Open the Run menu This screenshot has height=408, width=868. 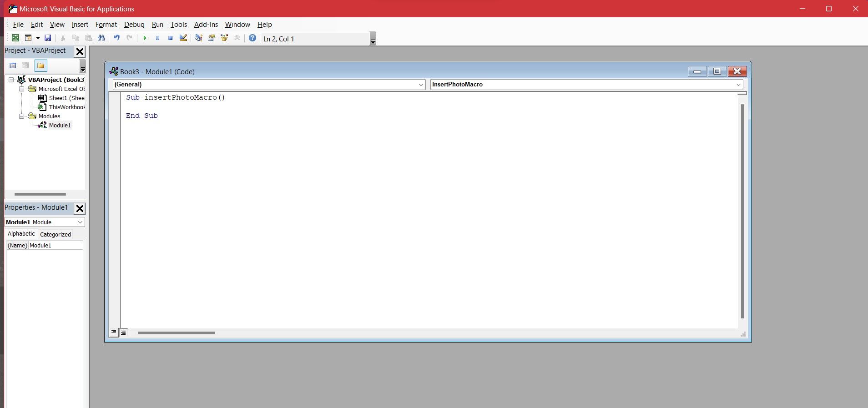(157, 25)
